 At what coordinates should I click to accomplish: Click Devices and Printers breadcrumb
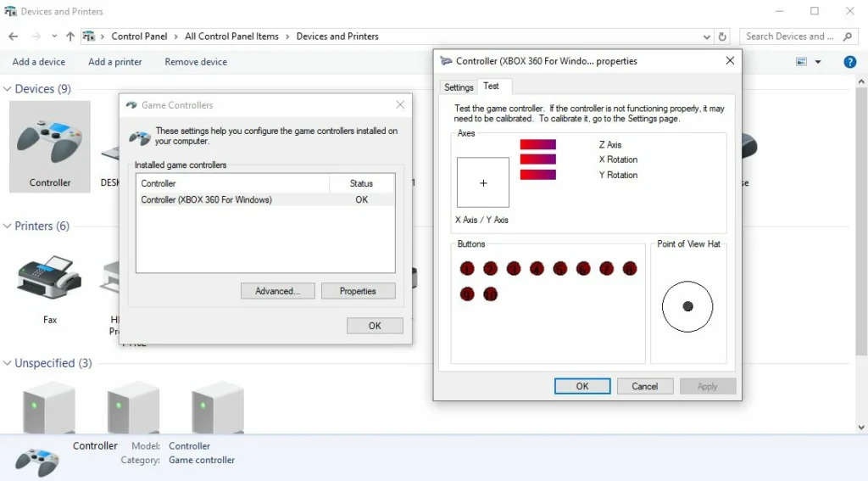pos(337,36)
